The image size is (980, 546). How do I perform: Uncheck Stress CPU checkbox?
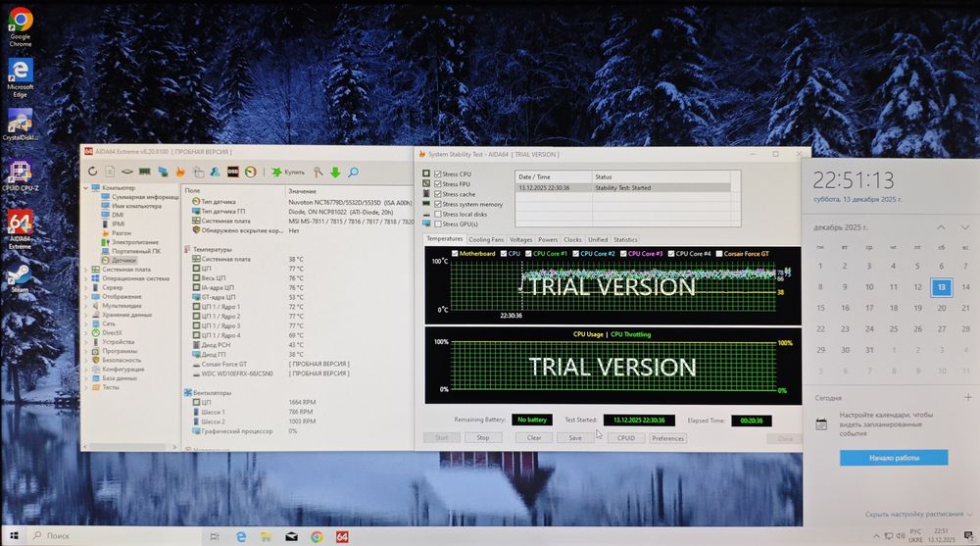click(437, 174)
